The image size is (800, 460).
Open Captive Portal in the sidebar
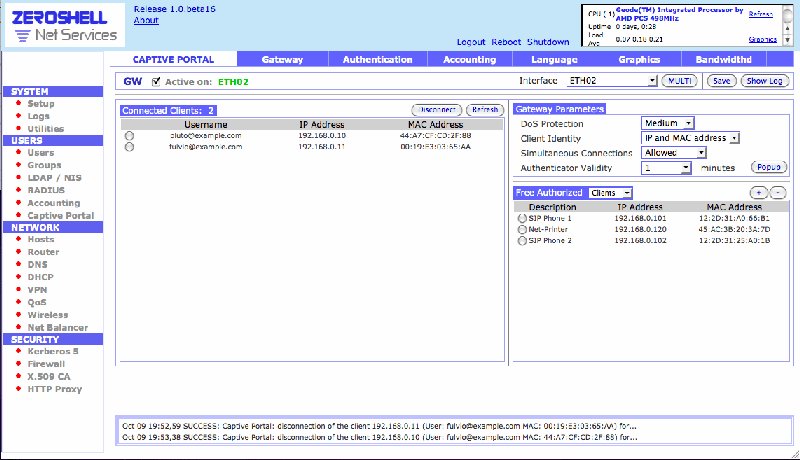pos(60,215)
